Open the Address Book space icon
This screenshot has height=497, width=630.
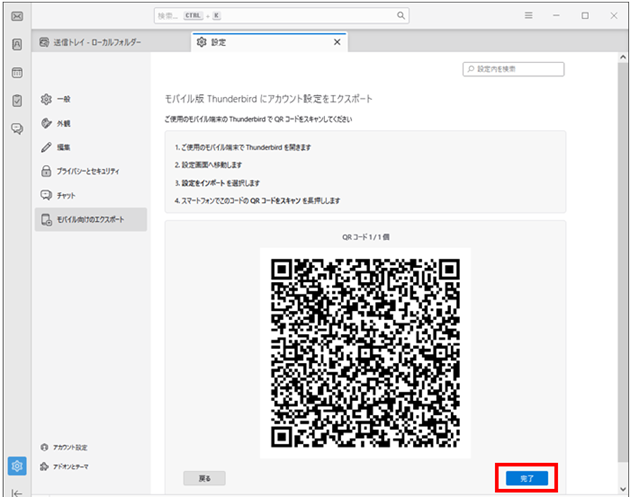pyautogui.click(x=17, y=44)
